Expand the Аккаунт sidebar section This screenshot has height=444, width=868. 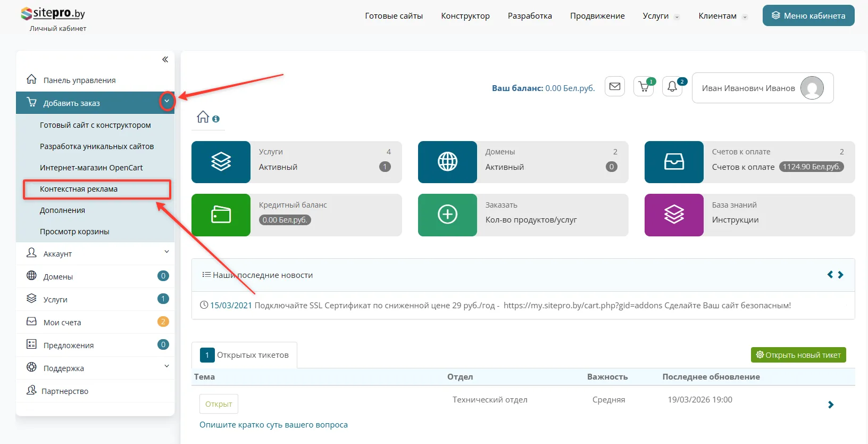pyautogui.click(x=166, y=252)
